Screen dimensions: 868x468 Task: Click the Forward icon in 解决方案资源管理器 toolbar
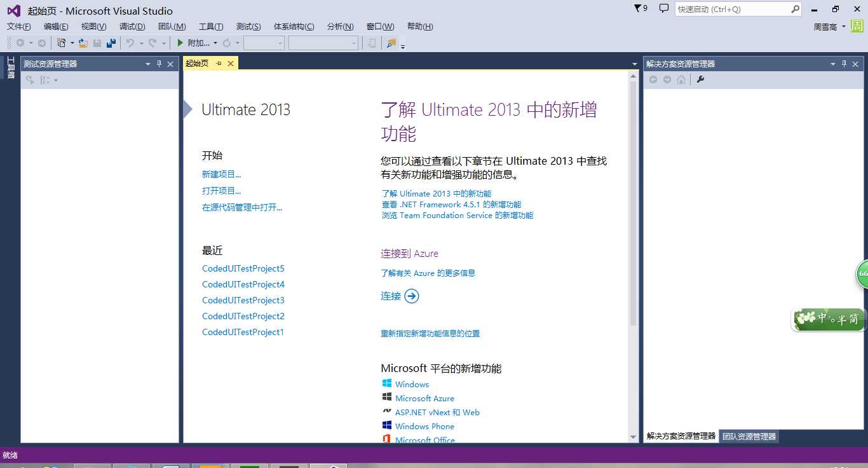667,79
